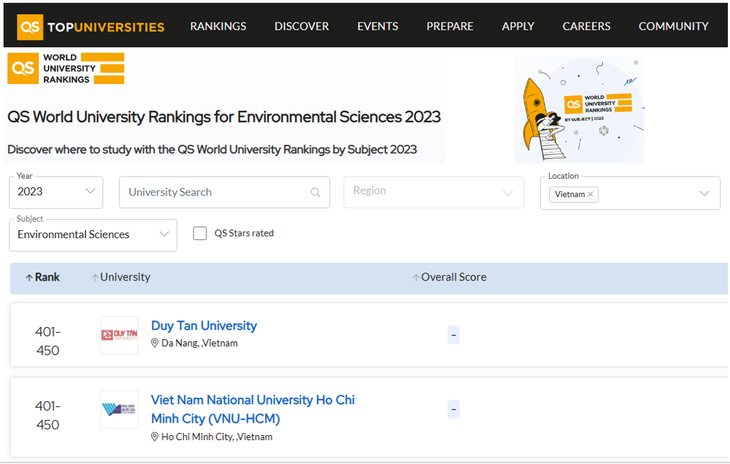Open the Year dropdown

point(59,192)
